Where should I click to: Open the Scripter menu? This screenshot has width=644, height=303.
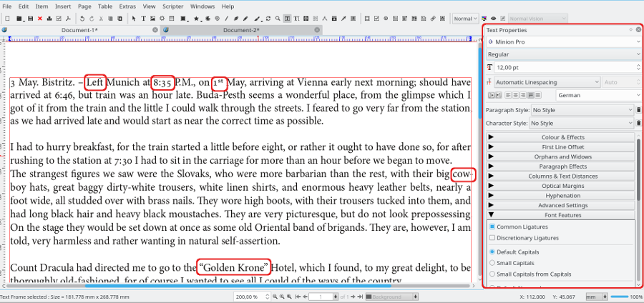(173, 6)
